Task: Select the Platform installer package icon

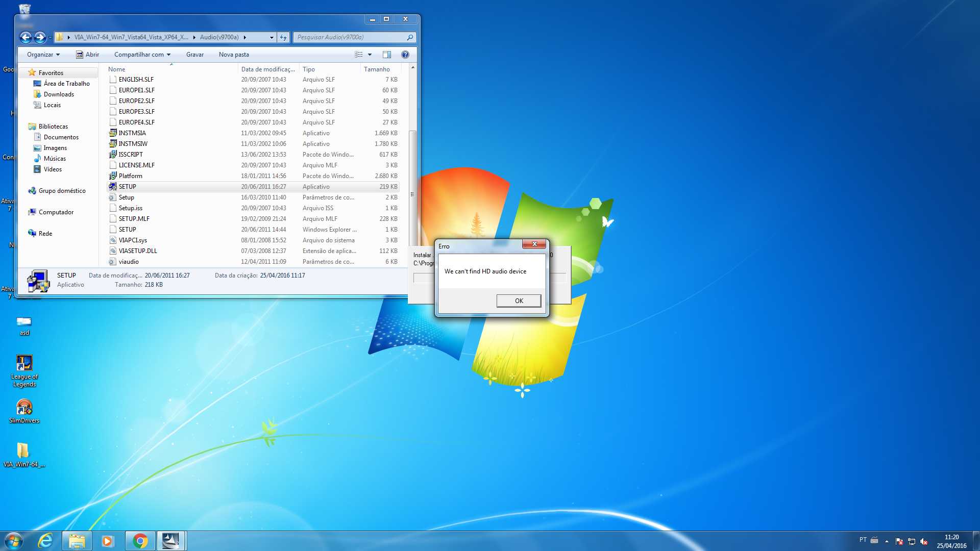Action: click(113, 176)
